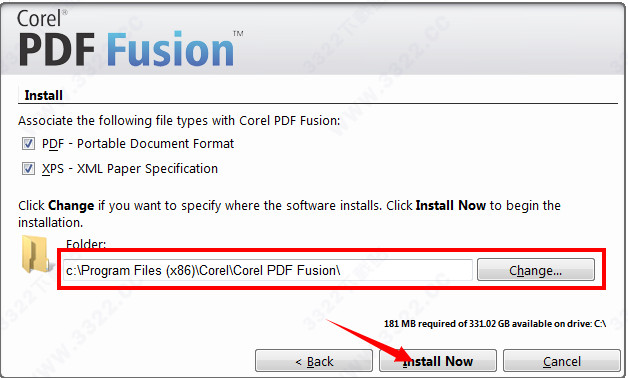Open folder browser with Change... button
The height and width of the screenshot is (378, 628).
[536, 270]
